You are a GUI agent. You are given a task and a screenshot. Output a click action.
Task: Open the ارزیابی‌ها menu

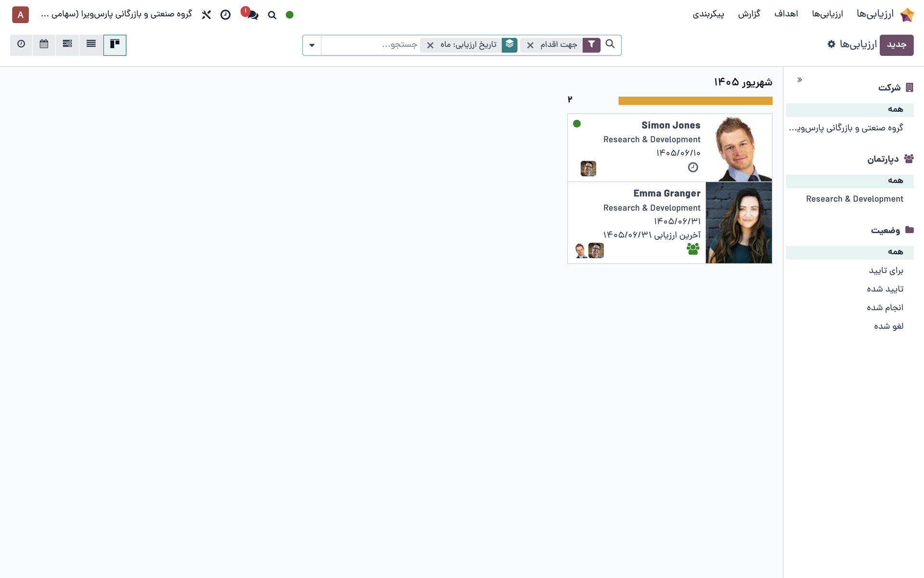point(827,14)
